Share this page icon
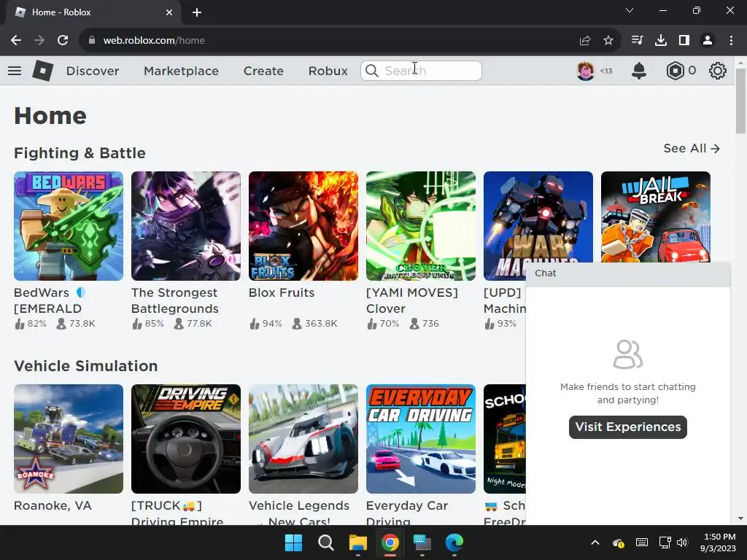The image size is (747, 560). point(585,41)
